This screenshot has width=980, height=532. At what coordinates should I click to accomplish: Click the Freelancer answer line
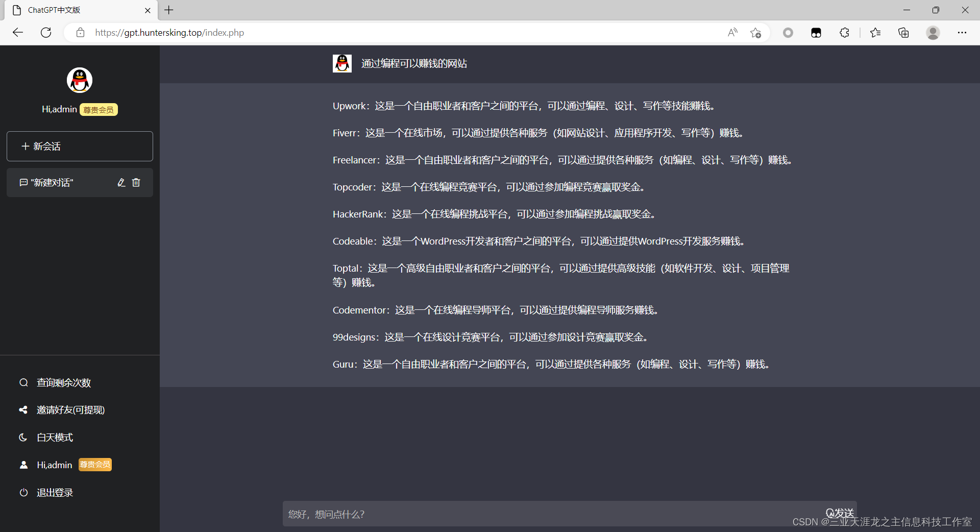(x=563, y=160)
